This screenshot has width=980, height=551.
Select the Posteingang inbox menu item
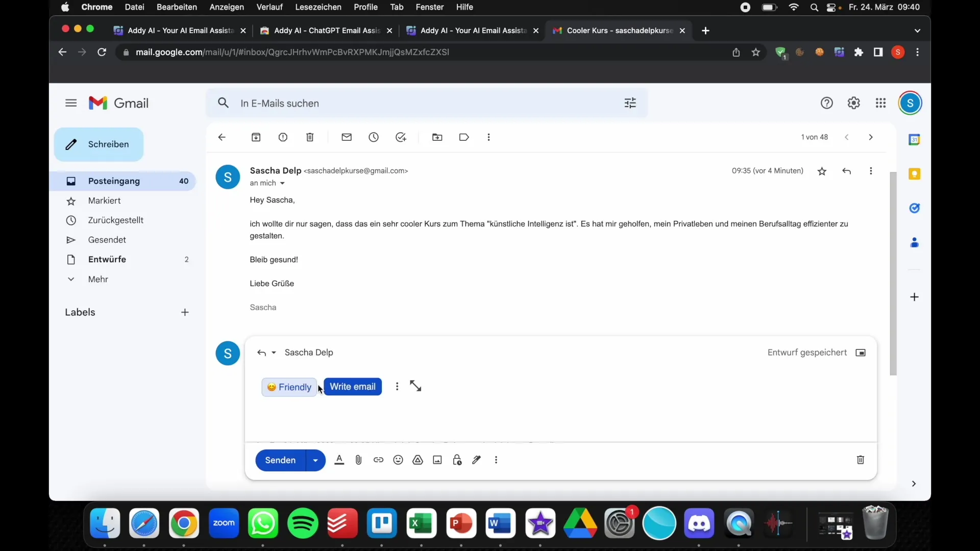click(114, 180)
